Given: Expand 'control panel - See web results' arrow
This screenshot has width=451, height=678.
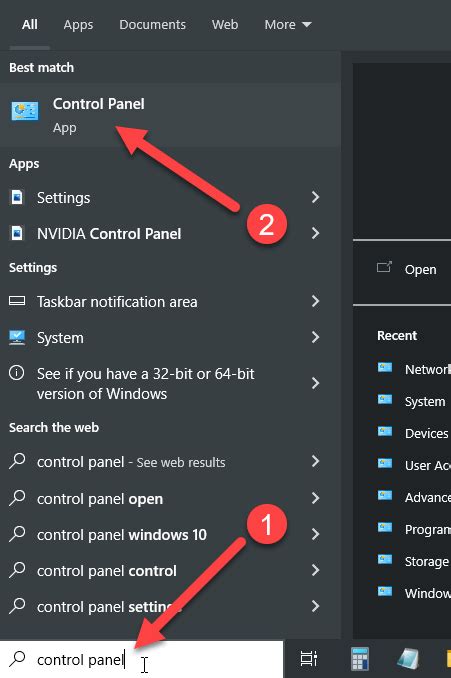Looking at the screenshot, I should pos(316,461).
